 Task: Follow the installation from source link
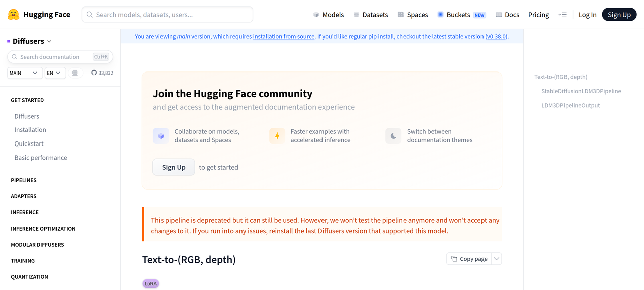(x=284, y=36)
